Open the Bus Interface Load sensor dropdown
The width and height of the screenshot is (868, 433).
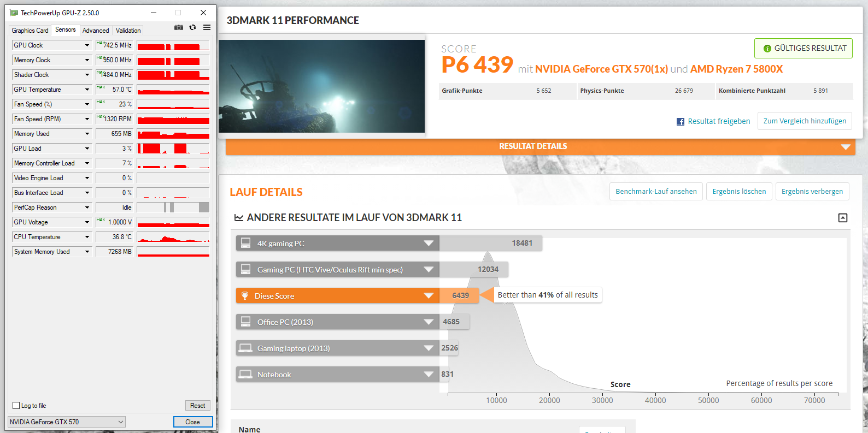(87, 193)
